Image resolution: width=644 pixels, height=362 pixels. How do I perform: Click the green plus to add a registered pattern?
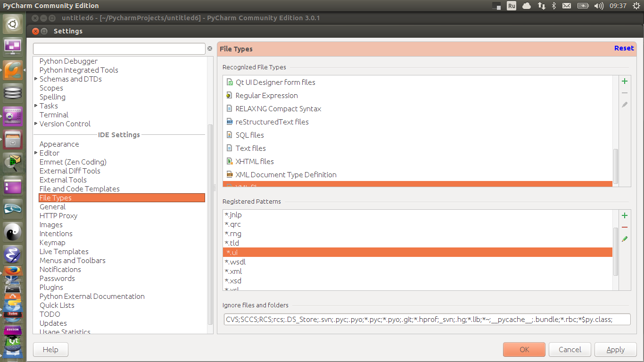pyautogui.click(x=625, y=215)
